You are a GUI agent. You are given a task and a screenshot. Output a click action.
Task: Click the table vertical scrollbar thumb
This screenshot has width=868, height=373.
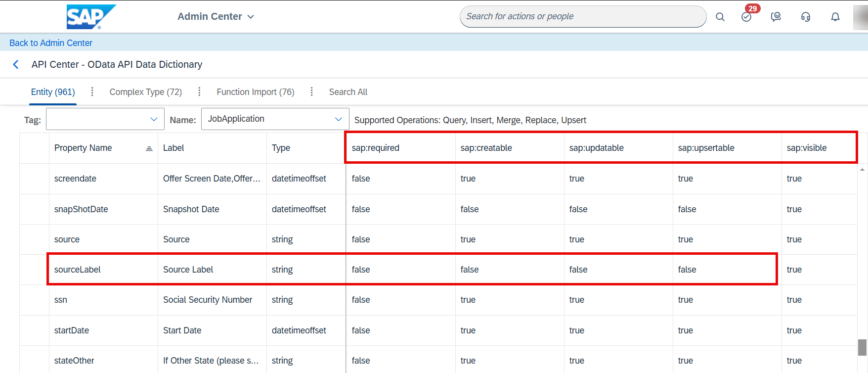click(862, 347)
